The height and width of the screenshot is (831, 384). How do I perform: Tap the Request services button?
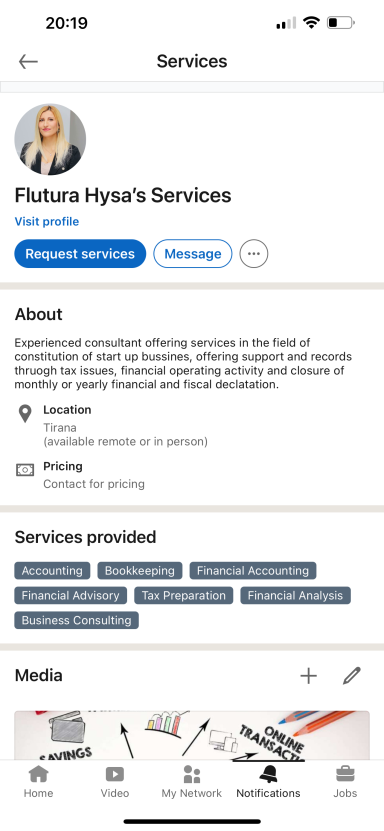(80, 254)
